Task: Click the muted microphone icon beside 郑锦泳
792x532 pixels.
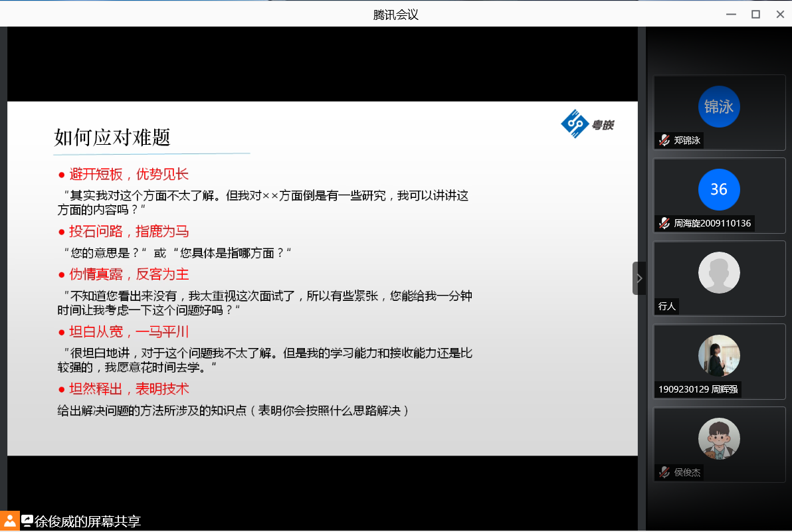Action: pyautogui.click(x=664, y=140)
